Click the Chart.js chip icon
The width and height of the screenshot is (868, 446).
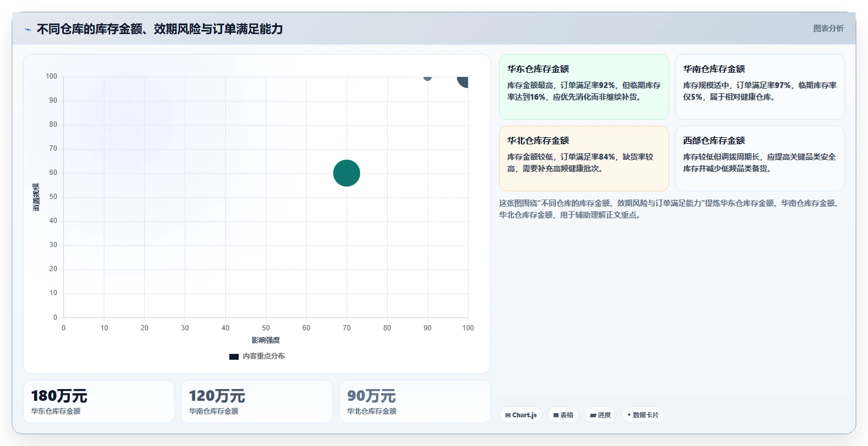click(x=507, y=415)
